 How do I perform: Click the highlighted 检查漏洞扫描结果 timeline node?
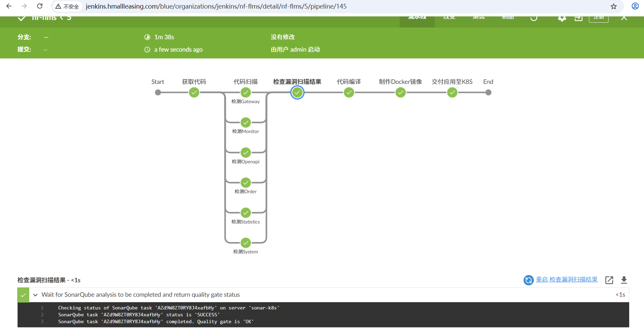pos(297,92)
